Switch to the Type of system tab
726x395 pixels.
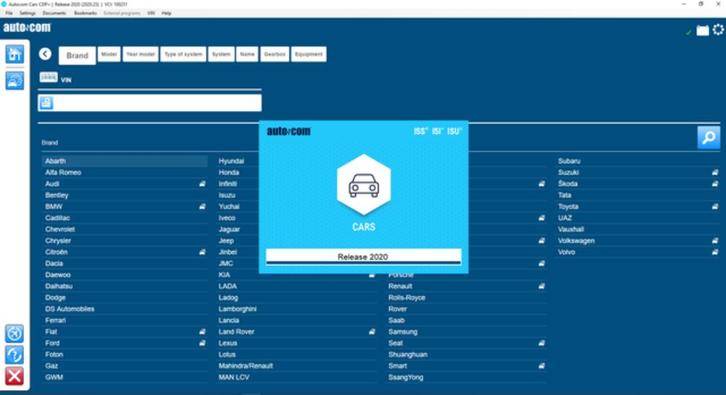[x=183, y=54]
